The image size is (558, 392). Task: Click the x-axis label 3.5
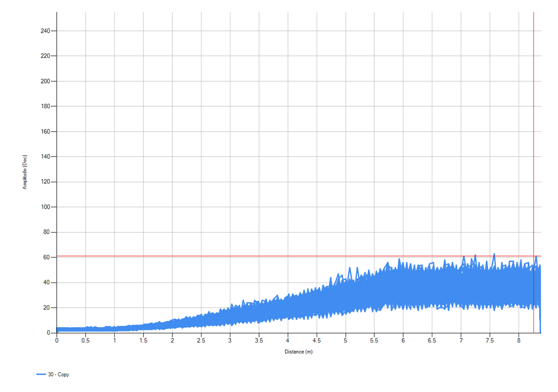(259, 339)
